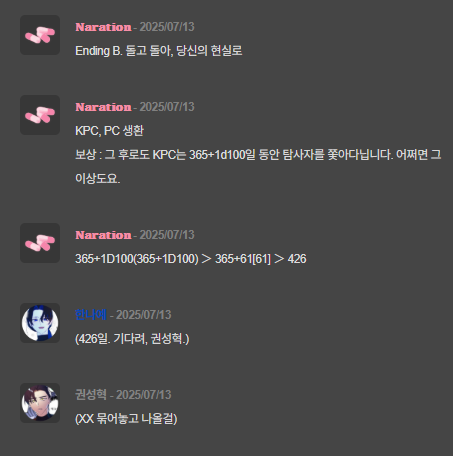Click the message (XX 묶어놓고 나올걸)

pyautogui.click(x=126, y=419)
